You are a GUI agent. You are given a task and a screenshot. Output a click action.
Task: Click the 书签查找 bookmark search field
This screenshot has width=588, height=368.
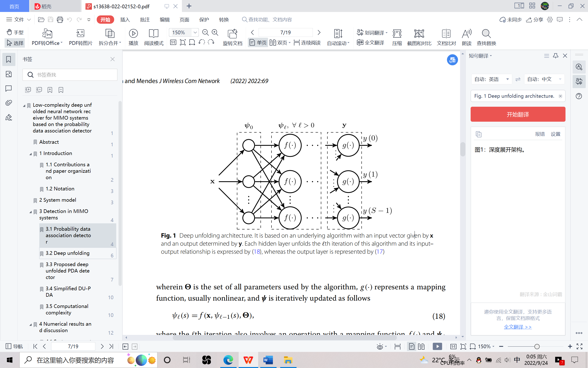70,75
